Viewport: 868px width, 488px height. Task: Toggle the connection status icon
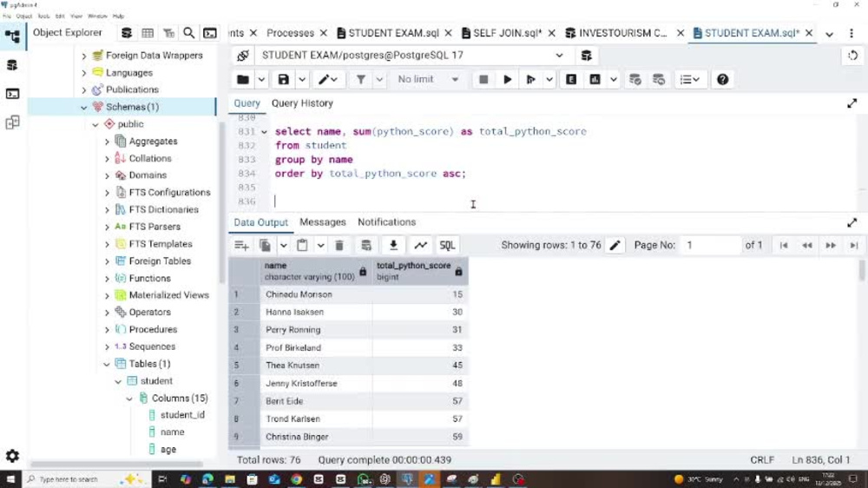[x=242, y=56]
